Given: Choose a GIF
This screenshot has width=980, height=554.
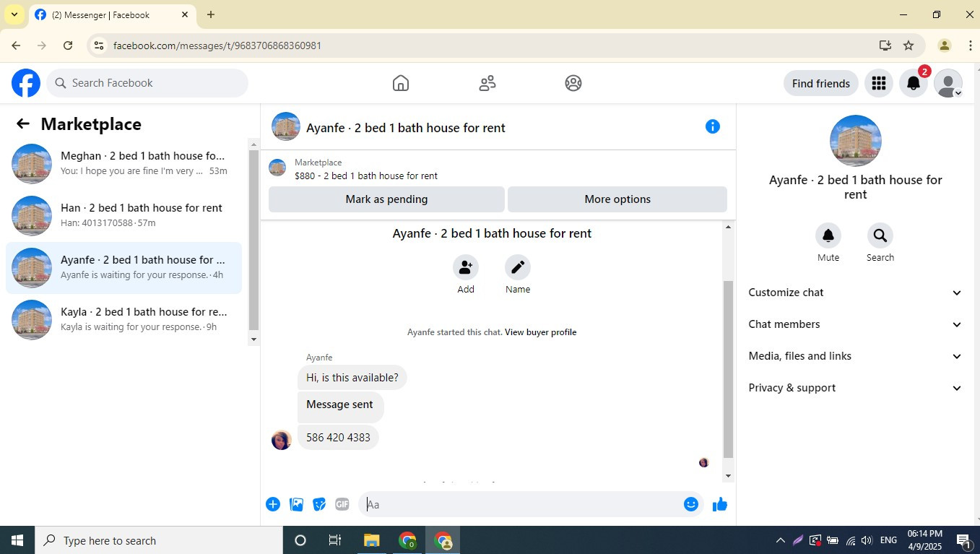Looking at the screenshot, I should coord(342,504).
